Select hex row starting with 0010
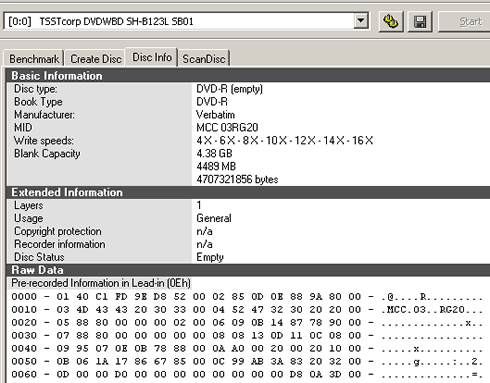 pyautogui.click(x=247, y=310)
